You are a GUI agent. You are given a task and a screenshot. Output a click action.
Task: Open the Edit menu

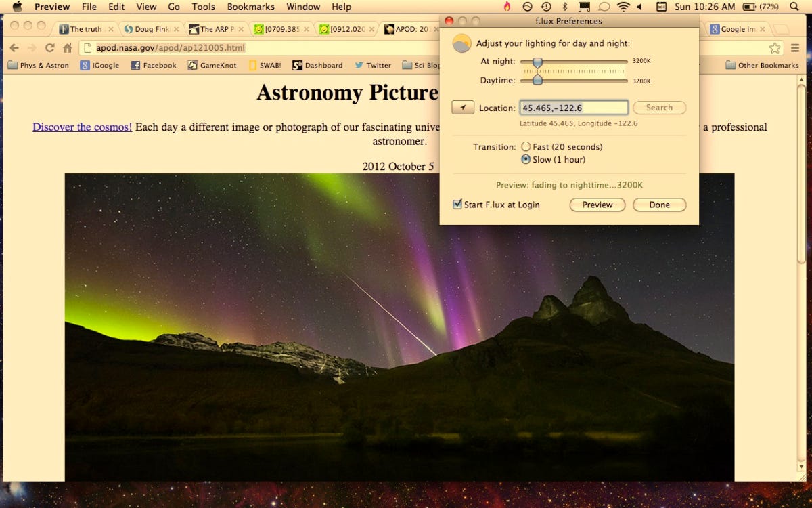116,7
